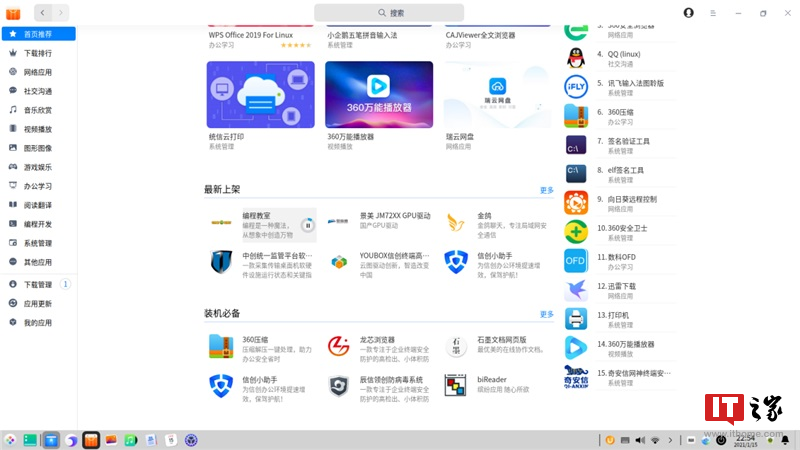Click the 其他应用 sidebar icon
The width and height of the screenshot is (800, 450).
pyautogui.click(x=13, y=262)
